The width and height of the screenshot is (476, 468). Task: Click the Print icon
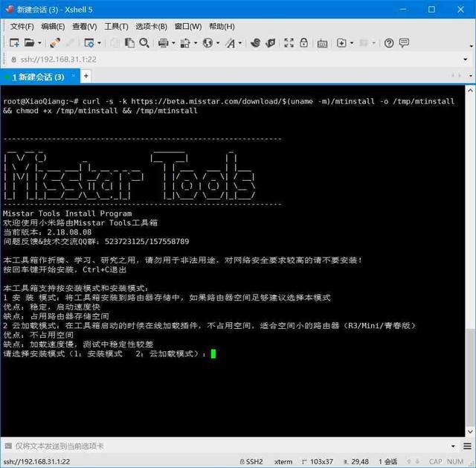point(164,43)
